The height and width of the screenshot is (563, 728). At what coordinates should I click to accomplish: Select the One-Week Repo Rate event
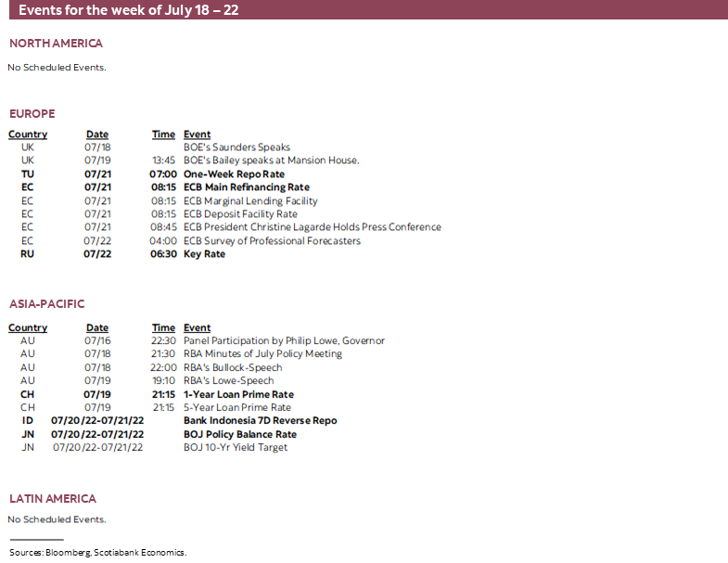234,174
